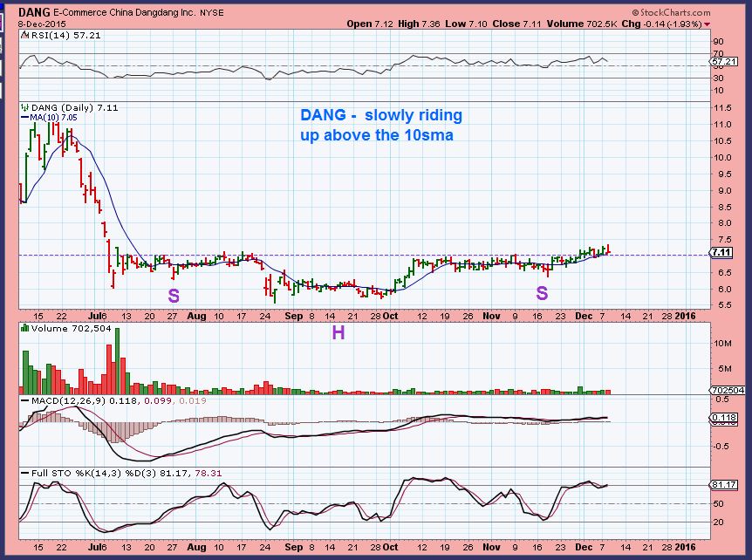
Task: Click the High 7.36 value
Action: tap(419, 24)
